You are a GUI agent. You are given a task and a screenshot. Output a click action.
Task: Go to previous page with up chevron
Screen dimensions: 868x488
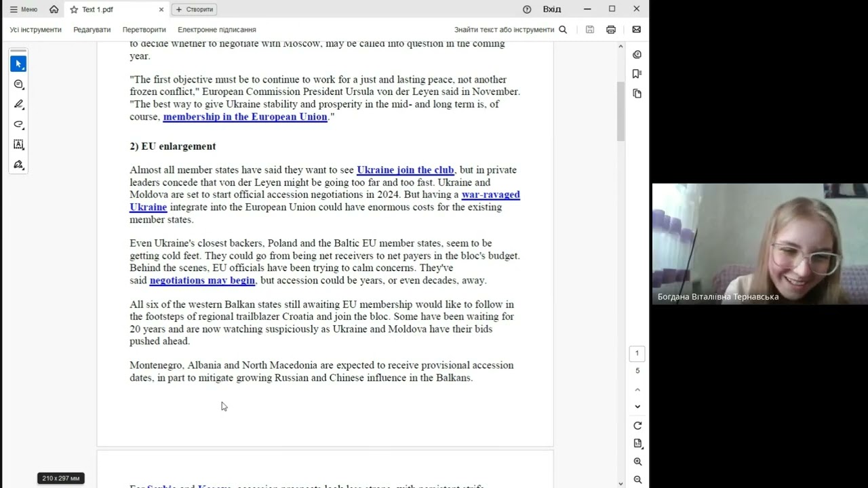[x=637, y=390]
